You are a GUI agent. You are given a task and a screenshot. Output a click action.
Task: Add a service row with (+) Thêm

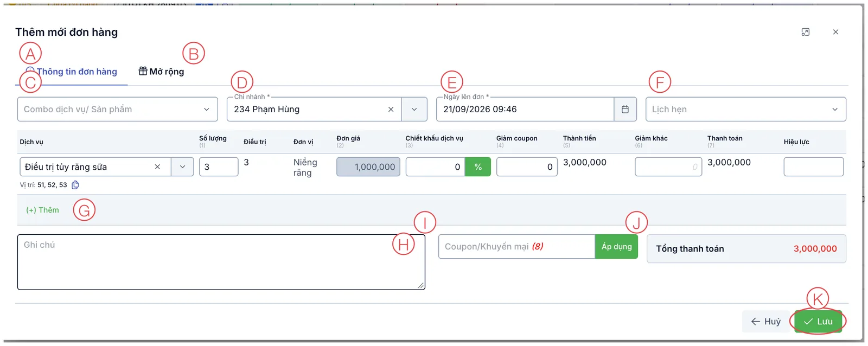coord(42,210)
